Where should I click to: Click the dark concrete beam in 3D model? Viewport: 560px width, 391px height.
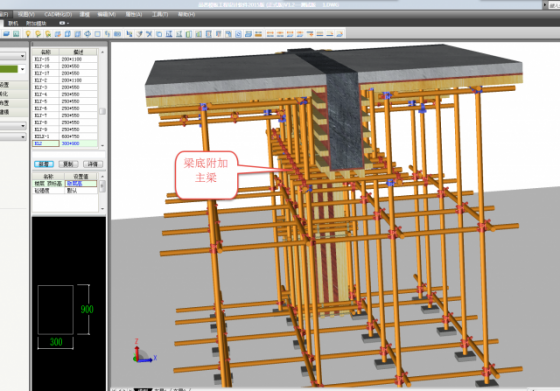(x=344, y=120)
